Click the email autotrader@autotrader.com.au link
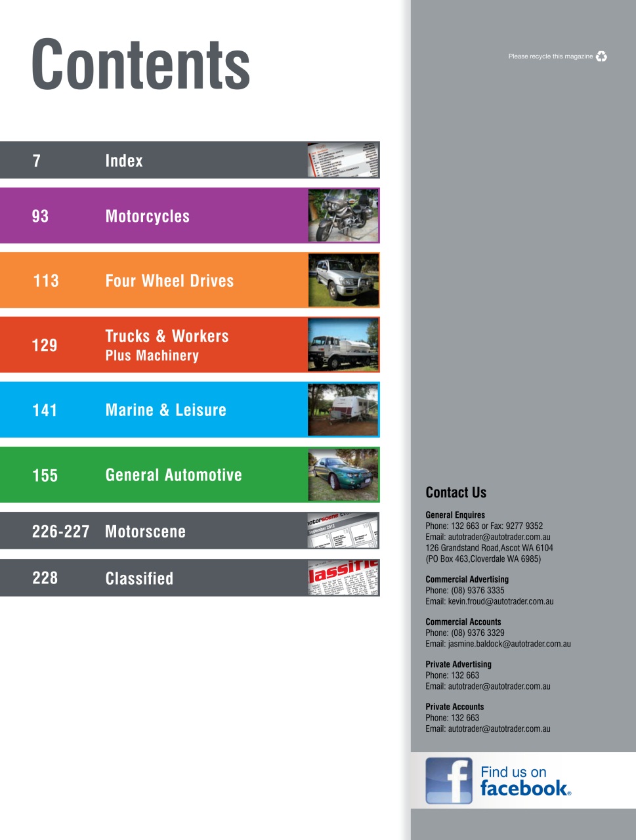636x840 pixels. [500, 537]
